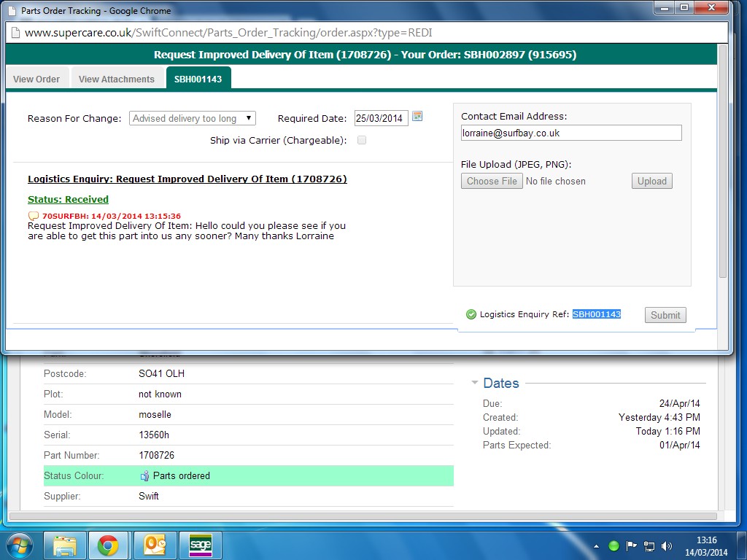Click the Parts Expected date 01/Apr/14
This screenshot has height=560, width=747.
(679, 446)
